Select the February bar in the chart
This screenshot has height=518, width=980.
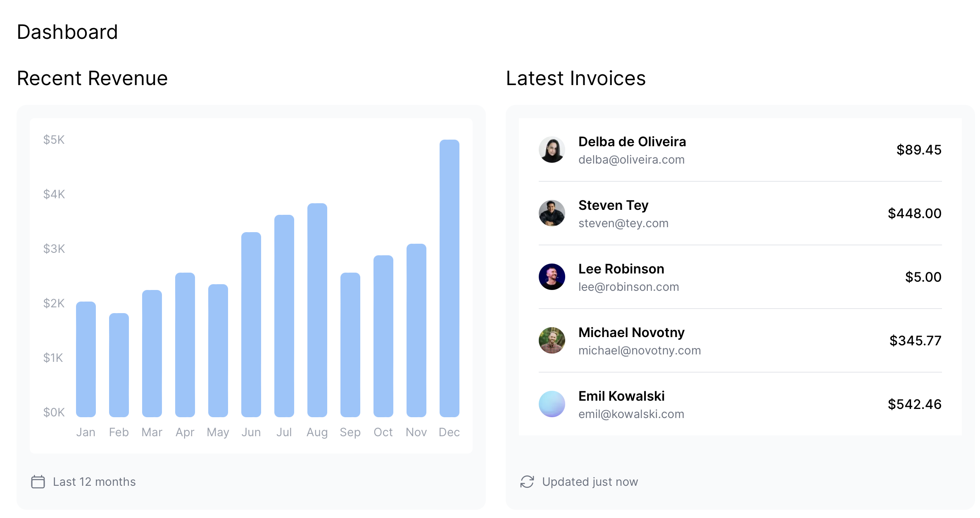point(119,365)
